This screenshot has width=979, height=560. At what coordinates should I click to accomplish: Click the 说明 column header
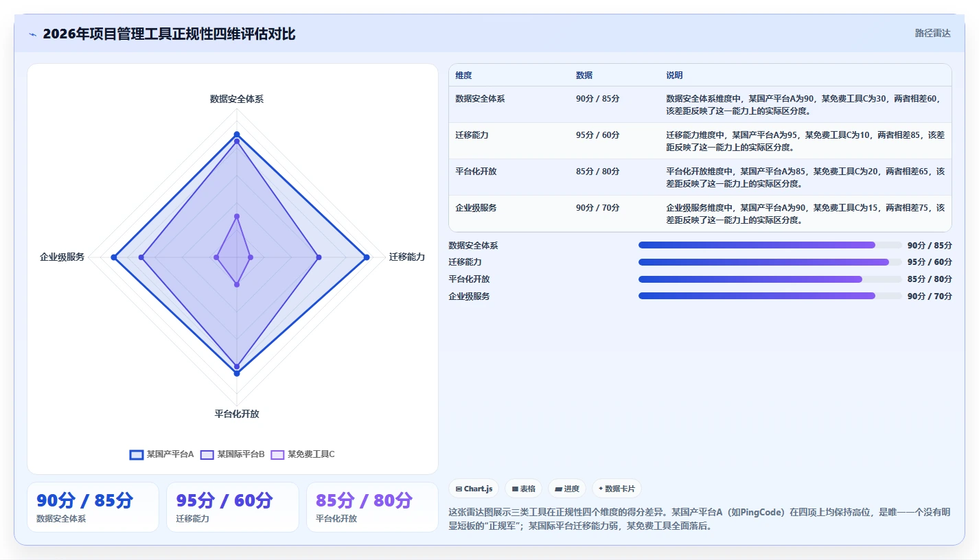tap(674, 75)
